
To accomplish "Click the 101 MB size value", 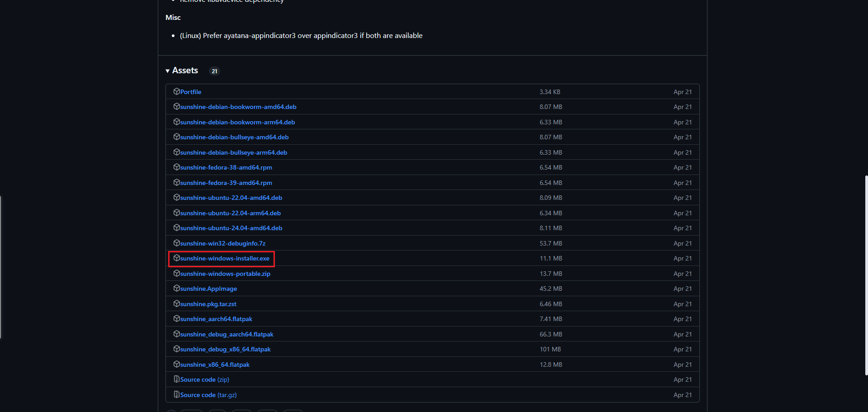I will point(550,349).
